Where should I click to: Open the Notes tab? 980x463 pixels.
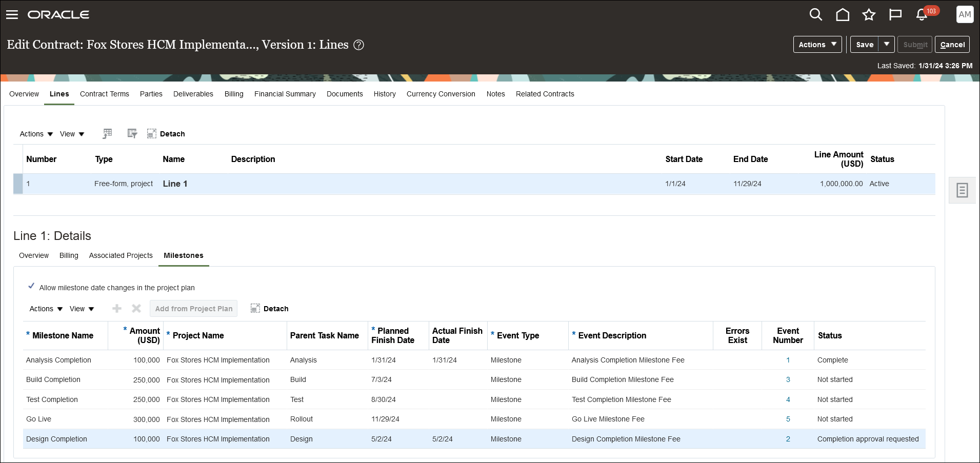(x=496, y=94)
